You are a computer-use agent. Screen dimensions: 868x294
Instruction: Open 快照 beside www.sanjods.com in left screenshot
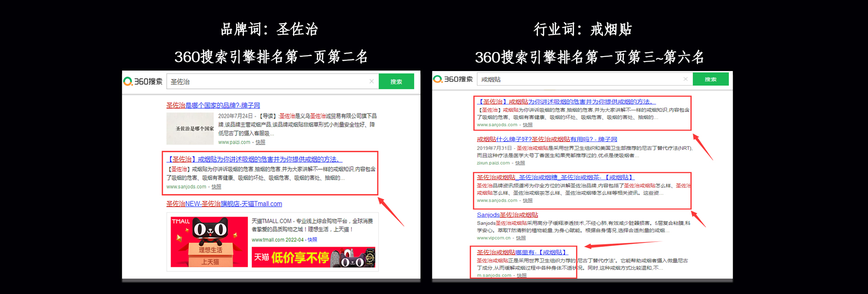[217, 186]
